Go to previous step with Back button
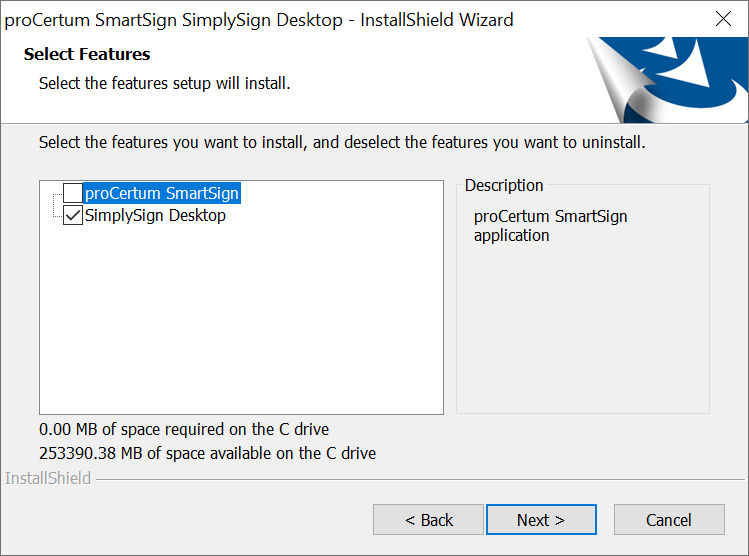The width and height of the screenshot is (749, 556). click(x=428, y=520)
